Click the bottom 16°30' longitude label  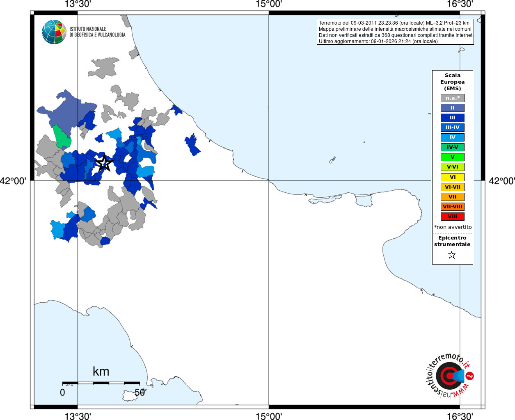460,416
